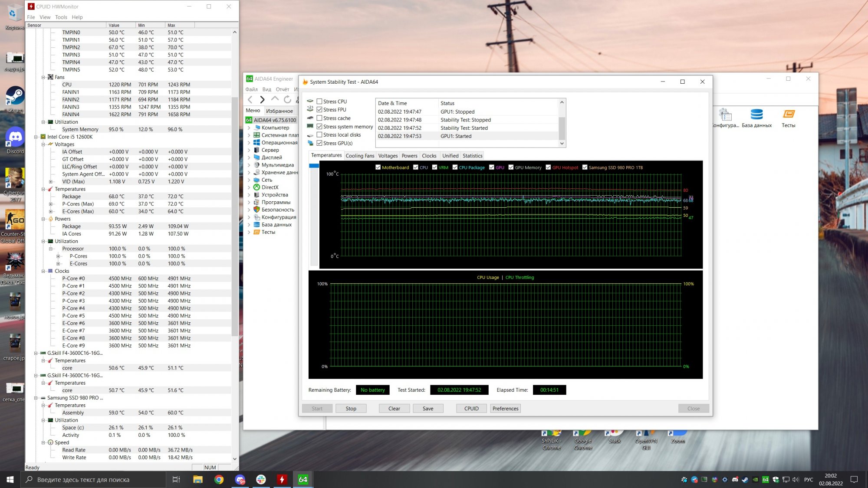This screenshot has width=868, height=488.
Task: Collapse the Fans group in HWMonitor
Action: pos(43,77)
